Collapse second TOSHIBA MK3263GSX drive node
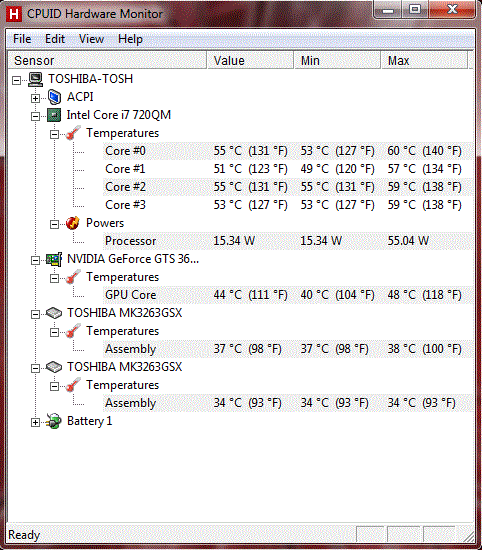 (x=35, y=368)
